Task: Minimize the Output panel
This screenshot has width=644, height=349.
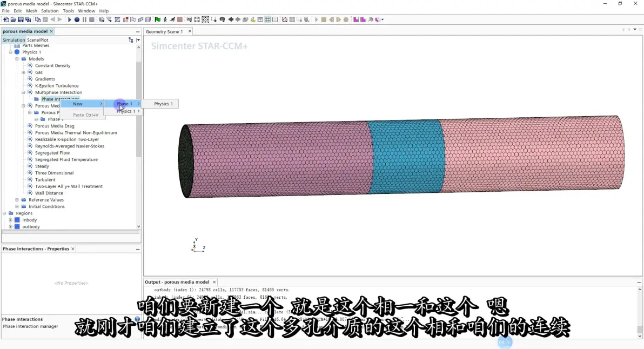Action: (x=639, y=282)
